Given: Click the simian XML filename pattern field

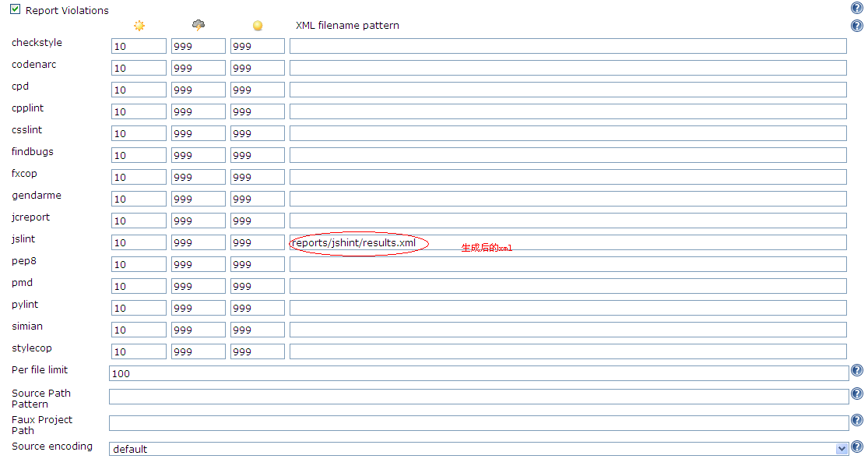Looking at the screenshot, I should click(568, 330).
